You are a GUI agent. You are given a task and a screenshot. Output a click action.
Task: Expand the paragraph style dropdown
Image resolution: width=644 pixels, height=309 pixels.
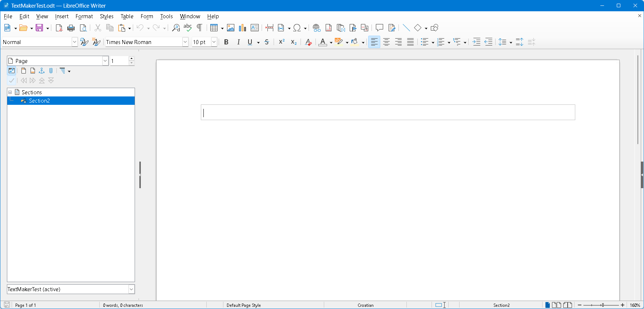click(75, 42)
